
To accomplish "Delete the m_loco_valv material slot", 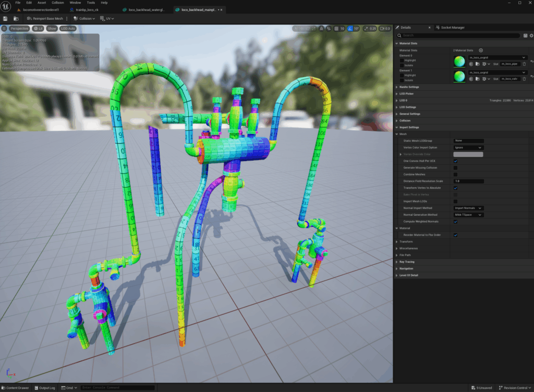I will coord(525,79).
